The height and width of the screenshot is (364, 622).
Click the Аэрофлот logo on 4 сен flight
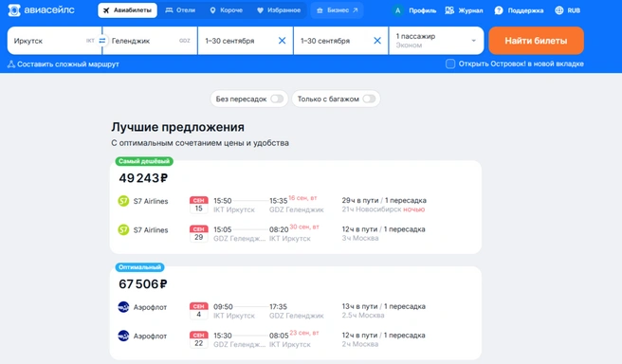124,307
